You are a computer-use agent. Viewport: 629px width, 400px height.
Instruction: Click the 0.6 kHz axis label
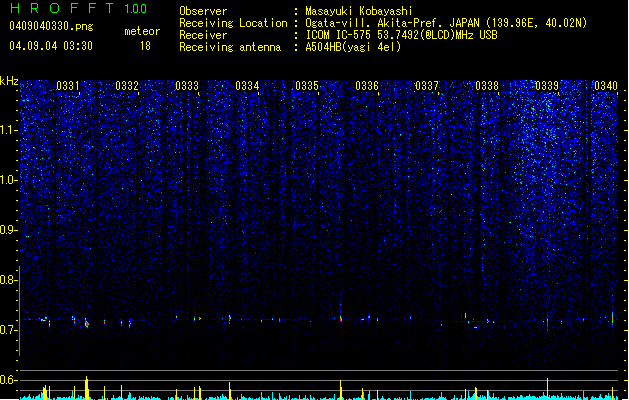pyautogui.click(x=8, y=380)
